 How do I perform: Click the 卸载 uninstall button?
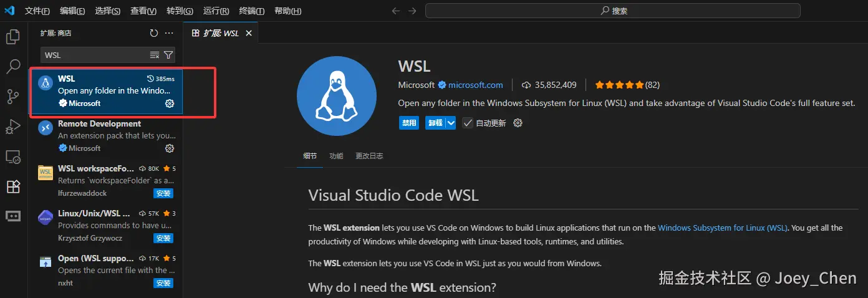[x=435, y=123]
